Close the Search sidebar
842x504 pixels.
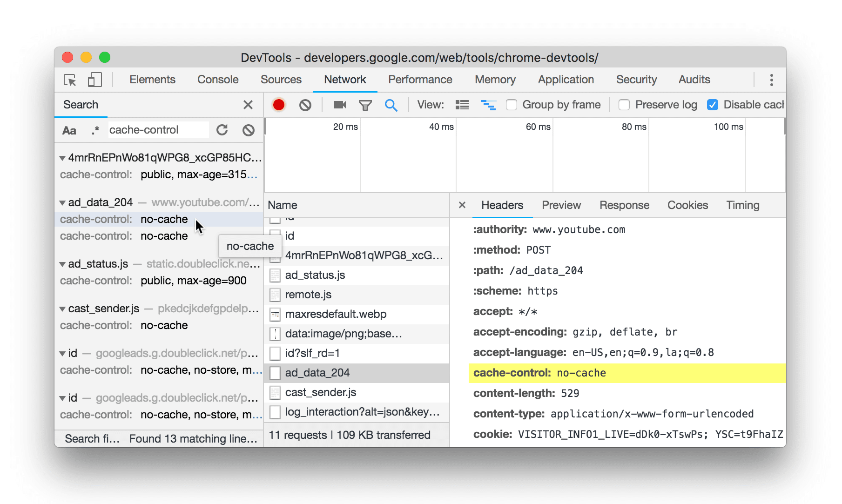coord(248,105)
